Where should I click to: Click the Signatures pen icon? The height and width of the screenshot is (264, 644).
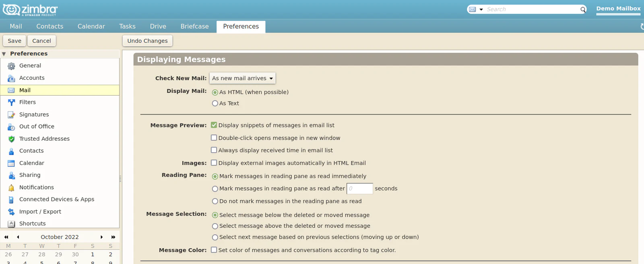pyautogui.click(x=11, y=115)
